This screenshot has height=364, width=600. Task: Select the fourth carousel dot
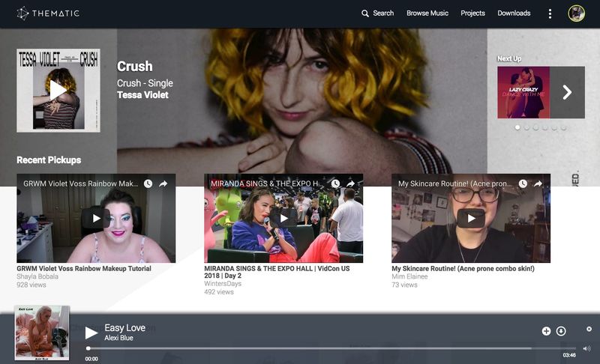(x=545, y=127)
